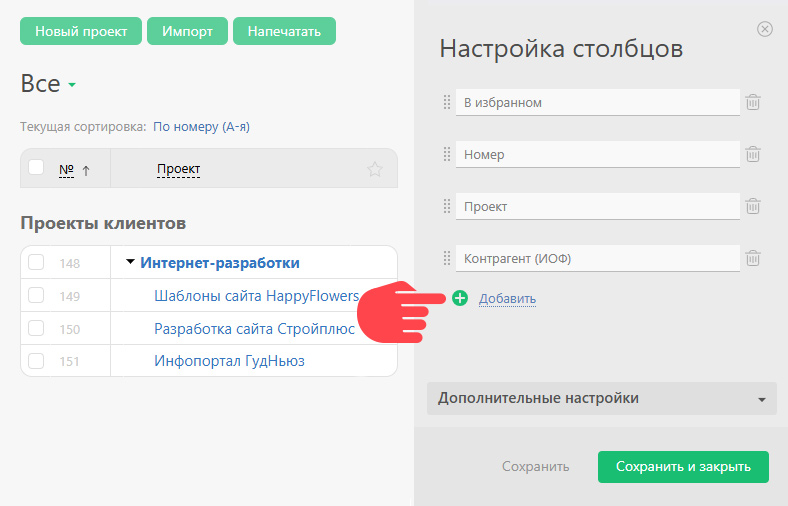Open 'Шаблоны сайта HappyFlowers' project
This screenshot has width=788, height=506.
(x=256, y=295)
